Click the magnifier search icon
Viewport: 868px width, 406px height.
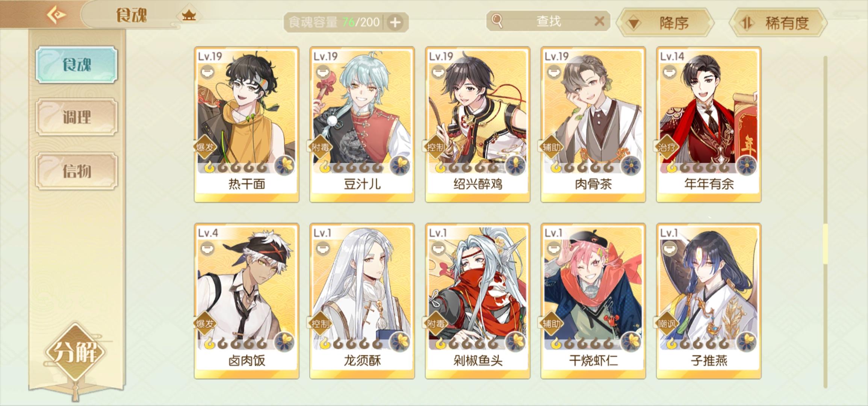(497, 21)
